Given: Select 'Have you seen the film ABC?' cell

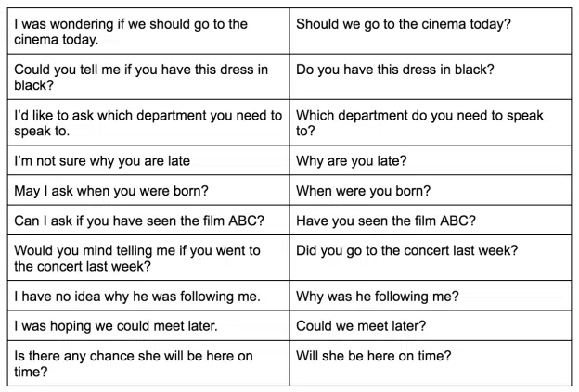Looking at the screenshot, I should coord(384,221).
